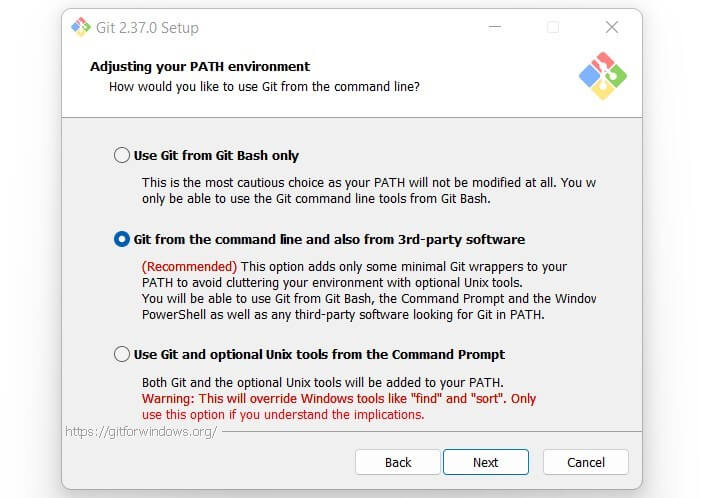This screenshot has height=498, width=710.
Task: Go back with the Back button
Action: tap(398, 462)
